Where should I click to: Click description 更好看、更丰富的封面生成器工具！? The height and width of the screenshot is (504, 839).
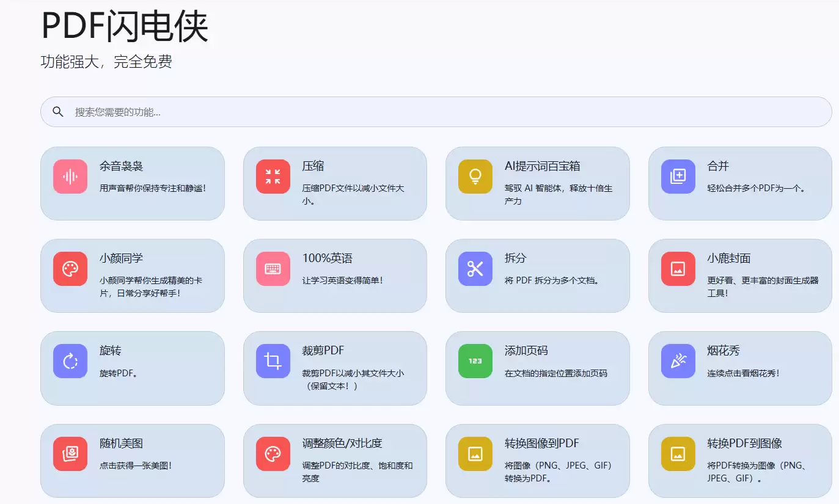763,287
